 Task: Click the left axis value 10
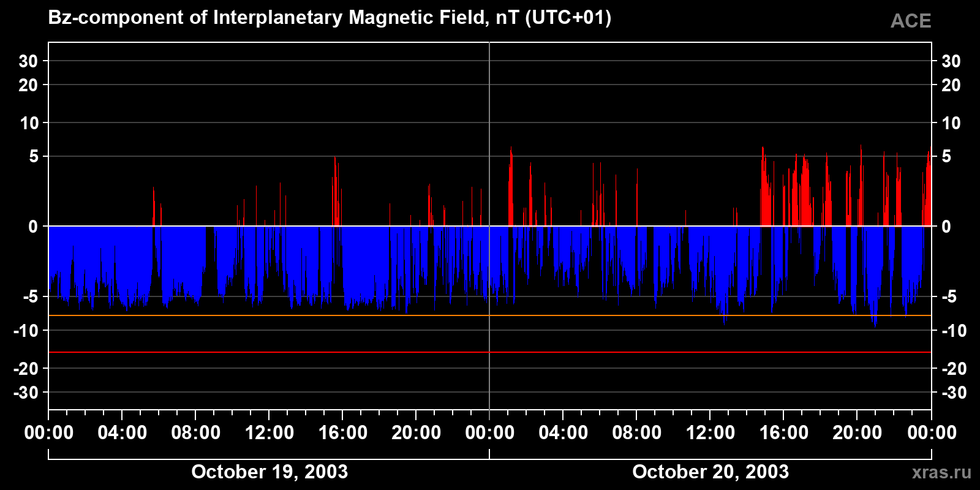(x=29, y=123)
